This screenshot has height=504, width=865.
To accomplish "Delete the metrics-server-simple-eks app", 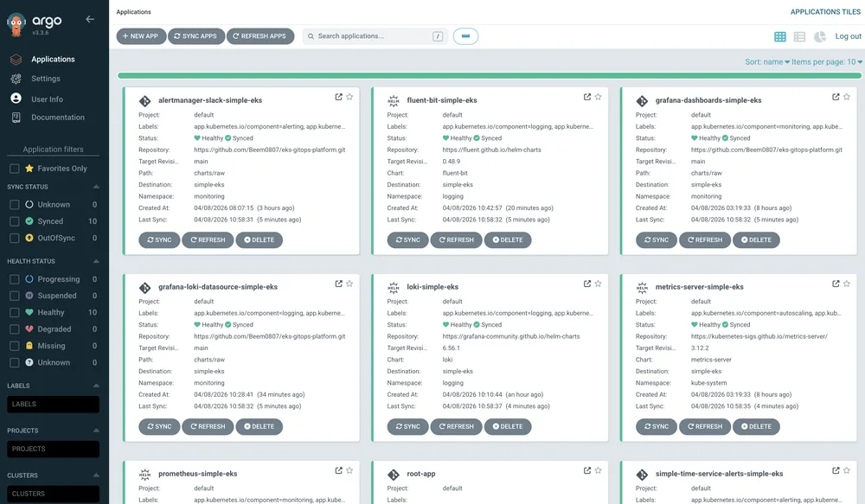I will 756,426.
